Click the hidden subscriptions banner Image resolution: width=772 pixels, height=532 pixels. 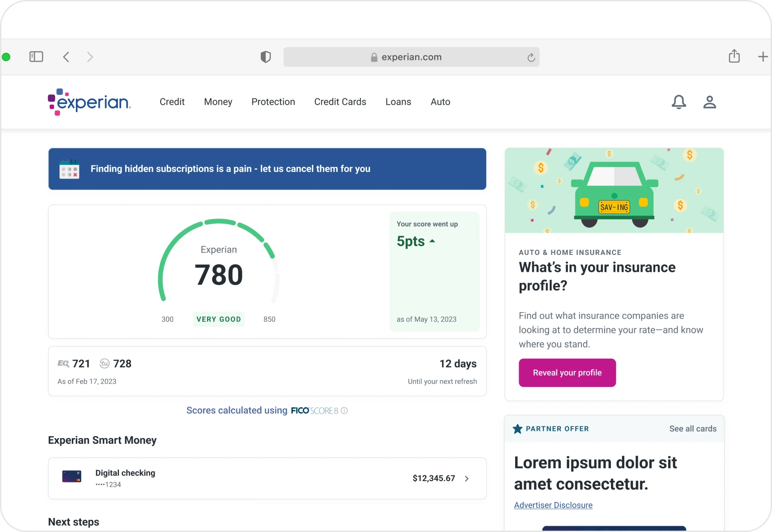pyautogui.click(x=267, y=169)
